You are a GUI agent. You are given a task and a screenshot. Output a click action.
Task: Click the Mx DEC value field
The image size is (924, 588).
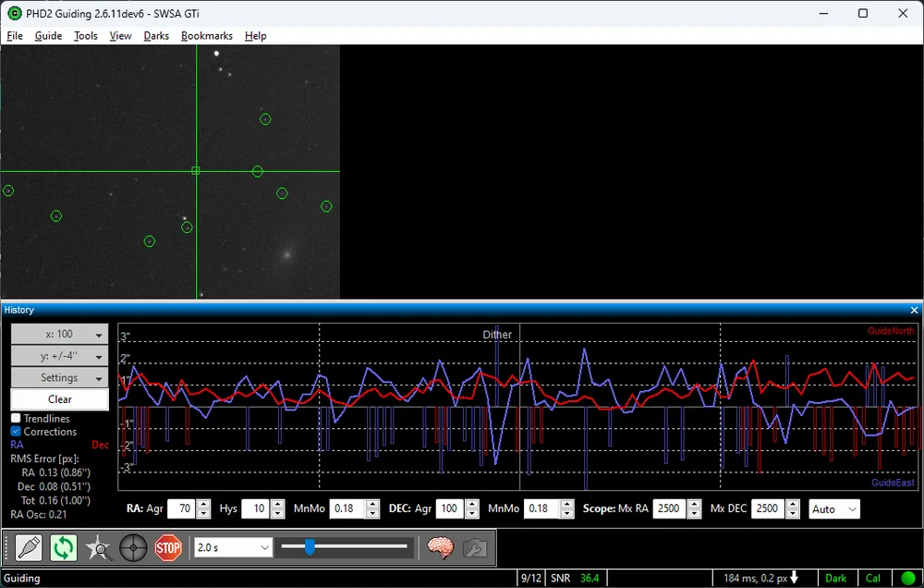click(768, 508)
